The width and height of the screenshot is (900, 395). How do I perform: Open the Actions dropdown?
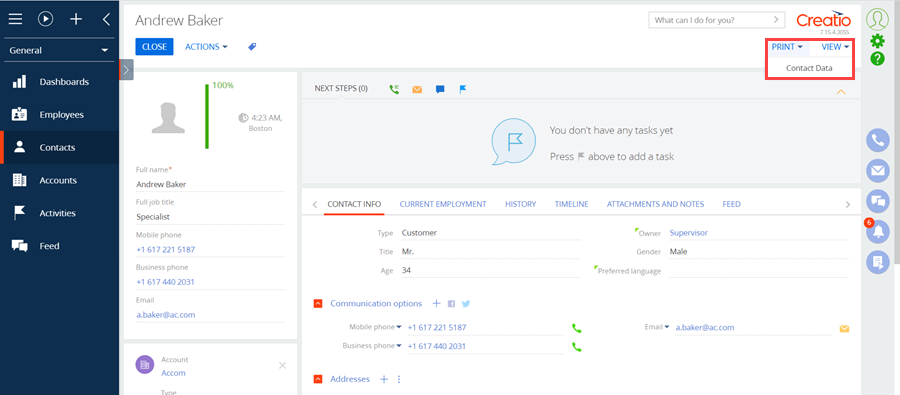pyautogui.click(x=206, y=47)
